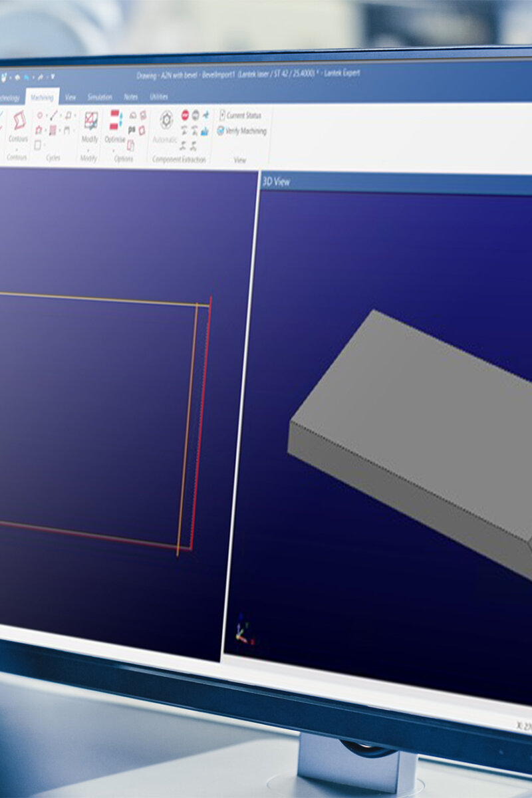This screenshot has width=532, height=798.
Task: Click the Modify machining icon
Action: pyautogui.click(x=90, y=120)
